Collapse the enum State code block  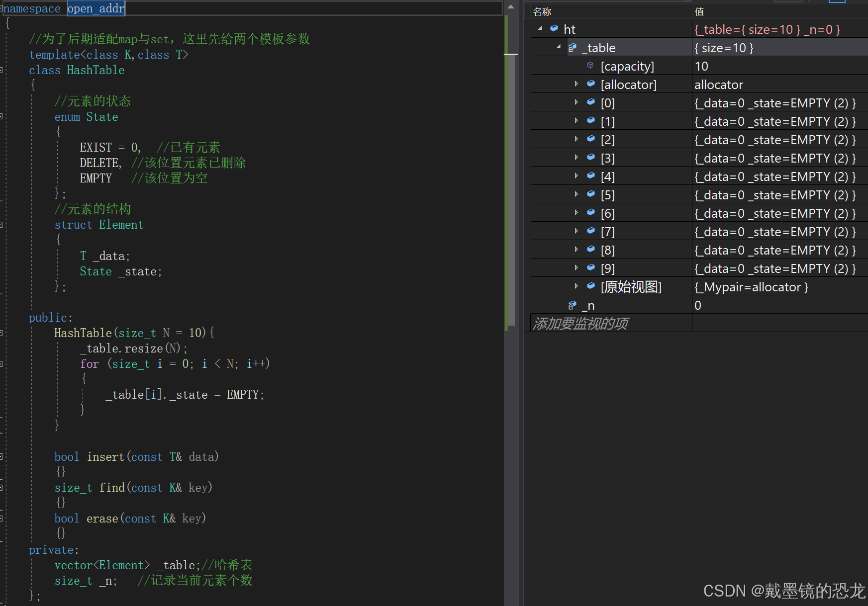pyautogui.click(x=1, y=117)
